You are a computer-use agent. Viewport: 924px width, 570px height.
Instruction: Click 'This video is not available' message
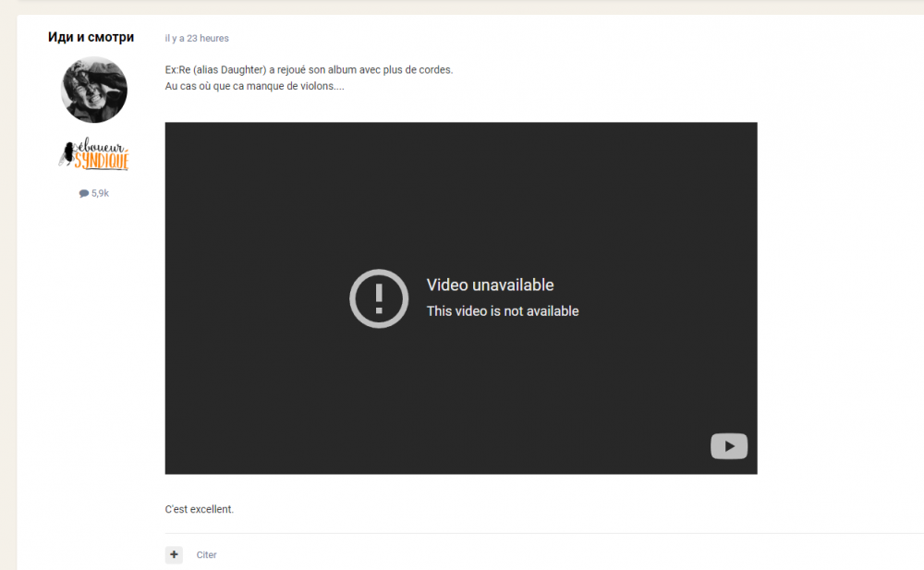[x=503, y=311]
